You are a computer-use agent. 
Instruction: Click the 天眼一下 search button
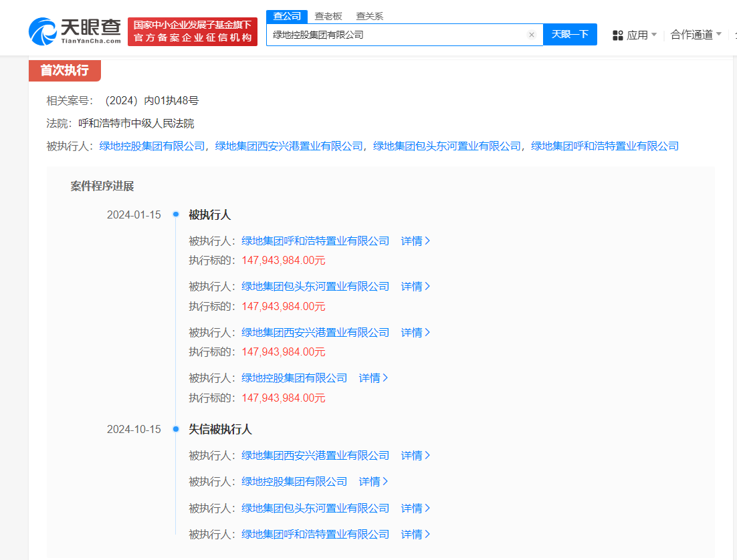click(570, 34)
